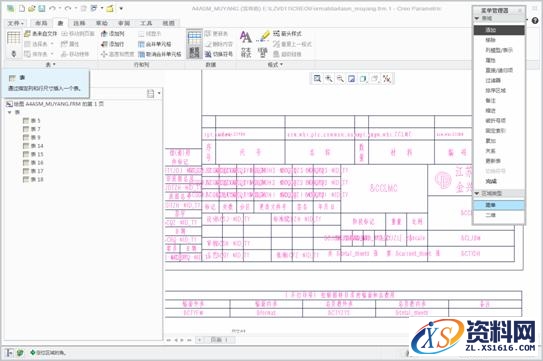This screenshot has width=543, height=361.
Task: Collapse the top section of the menu manager
Action: pyautogui.click(x=477, y=18)
